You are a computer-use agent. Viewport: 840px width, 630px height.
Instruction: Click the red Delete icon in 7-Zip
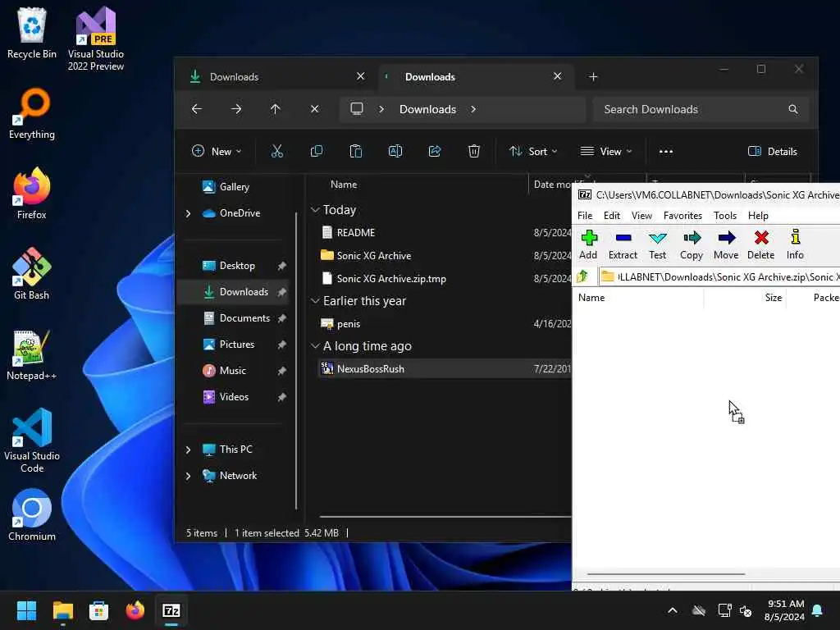pyautogui.click(x=761, y=244)
